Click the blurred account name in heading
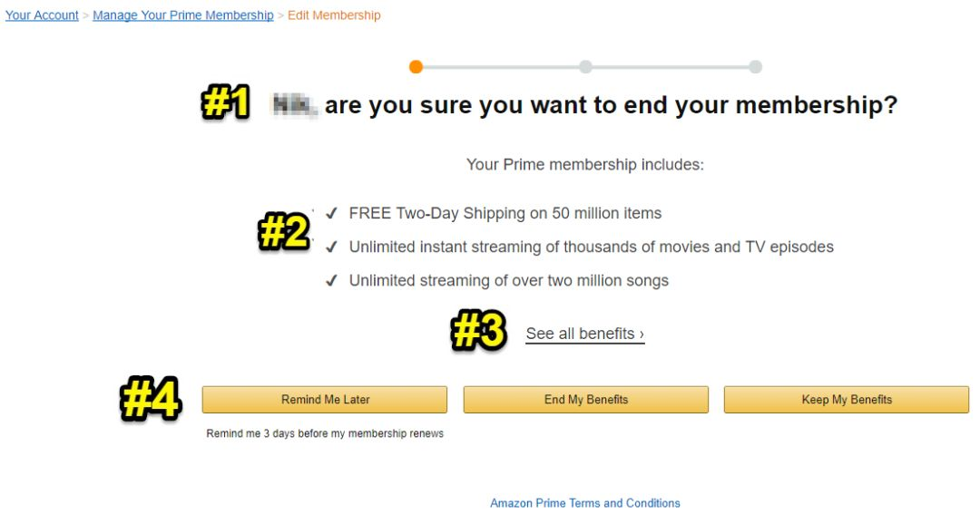The width and height of the screenshot is (980, 524). [x=294, y=105]
